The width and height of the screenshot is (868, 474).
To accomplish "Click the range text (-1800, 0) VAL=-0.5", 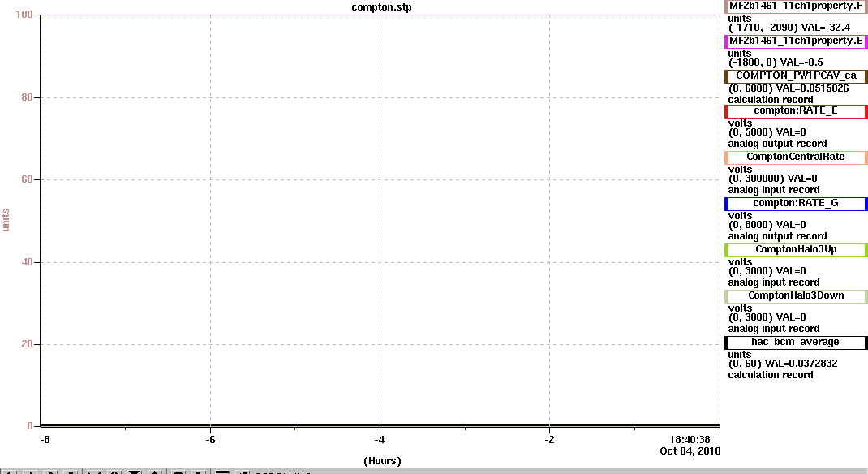I will tap(776, 62).
